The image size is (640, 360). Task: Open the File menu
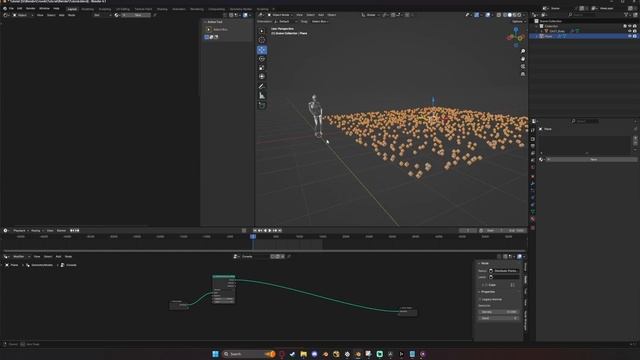pyautogui.click(x=11, y=8)
